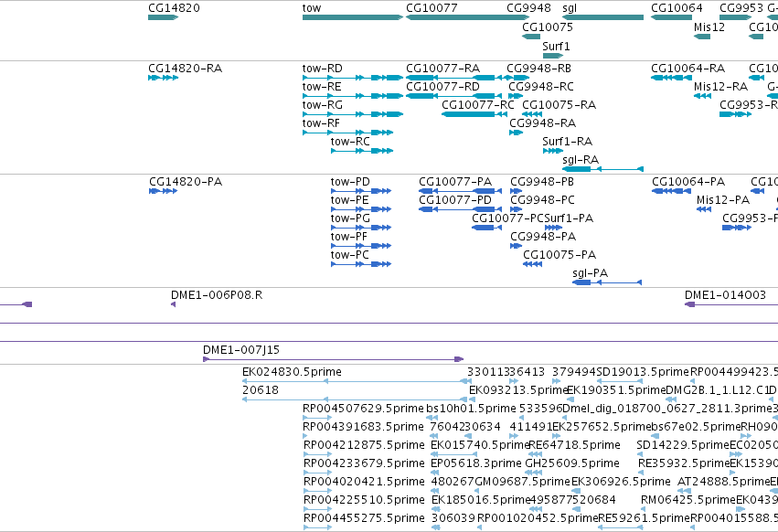Image resolution: width=778 pixels, height=532 pixels.
Task: Click the Mis12-PA protein label
Action: pyautogui.click(x=723, y=200)
